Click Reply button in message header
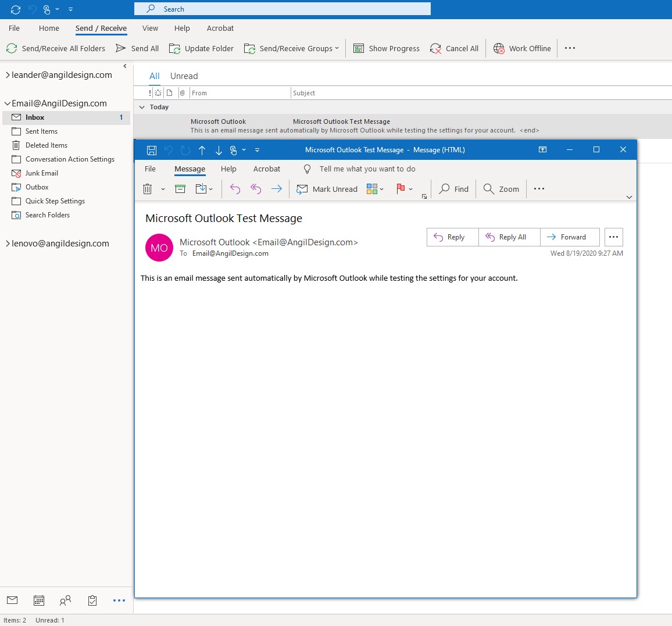The height and width of the screenshot is (626, 672). (x=453, y=237)
